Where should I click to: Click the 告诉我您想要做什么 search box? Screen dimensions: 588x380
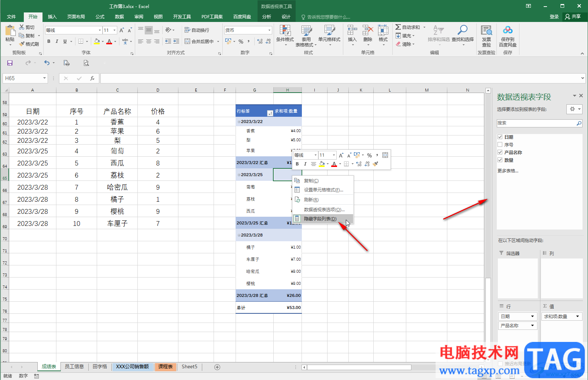325,17
